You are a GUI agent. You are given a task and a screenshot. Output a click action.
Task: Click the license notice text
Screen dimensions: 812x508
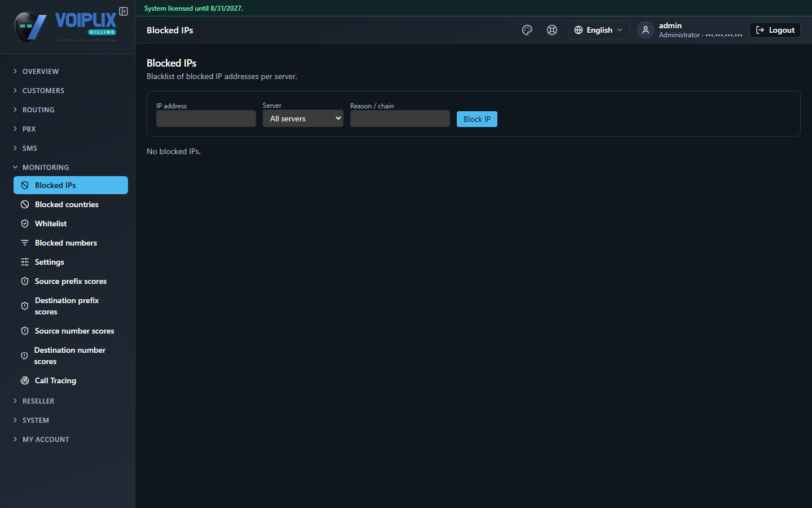pos(193,8)
